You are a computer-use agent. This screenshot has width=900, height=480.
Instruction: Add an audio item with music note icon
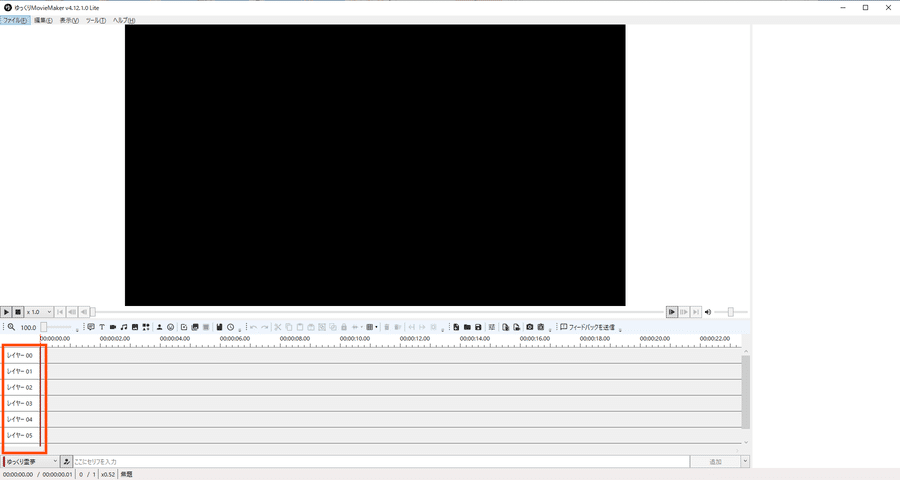(124, 327)
